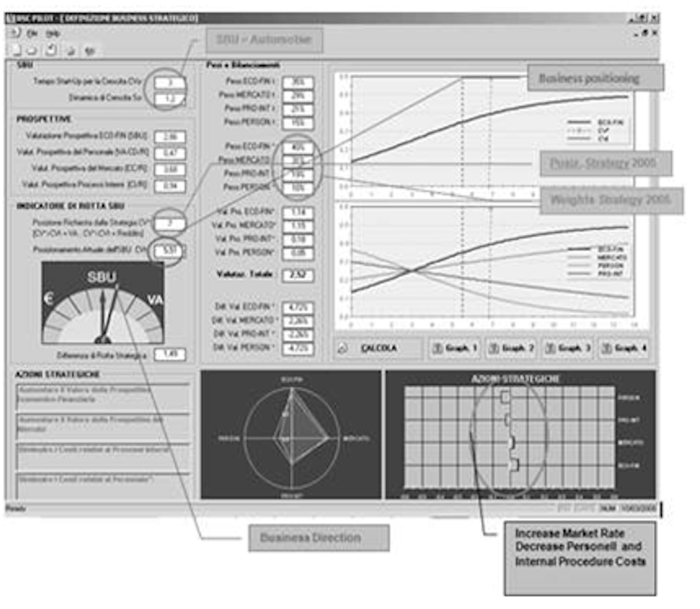Screen dimensions: 700x609
Task: Select the Graph. 4 button
Action: 624,348
